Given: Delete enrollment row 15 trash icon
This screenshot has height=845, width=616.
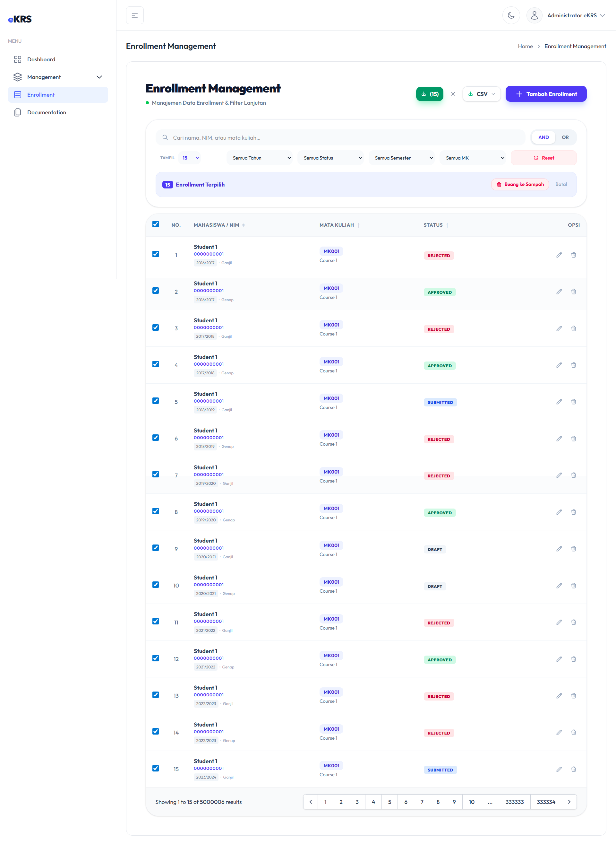Looking at the screenshot, I should click(x=573, y=769).
